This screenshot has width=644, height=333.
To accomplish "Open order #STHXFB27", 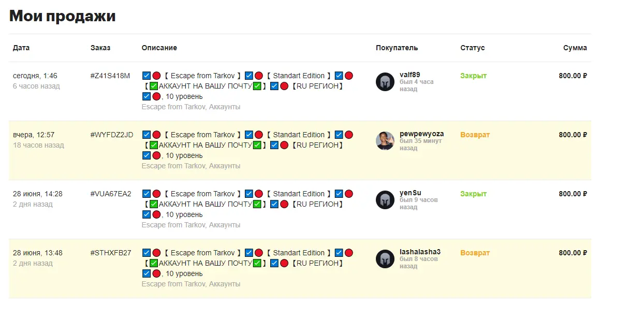I will click(x=111, y=253).
